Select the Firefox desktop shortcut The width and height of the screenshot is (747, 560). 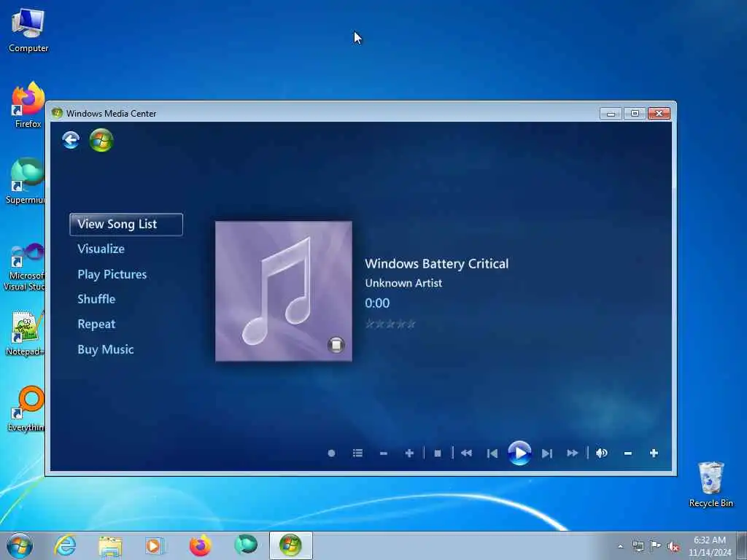tap(28, 105)
